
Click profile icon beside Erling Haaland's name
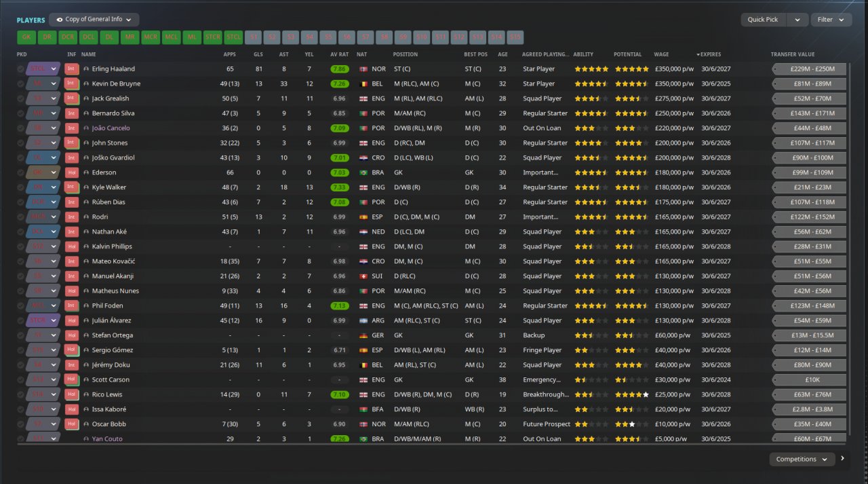tap(87, 69)
